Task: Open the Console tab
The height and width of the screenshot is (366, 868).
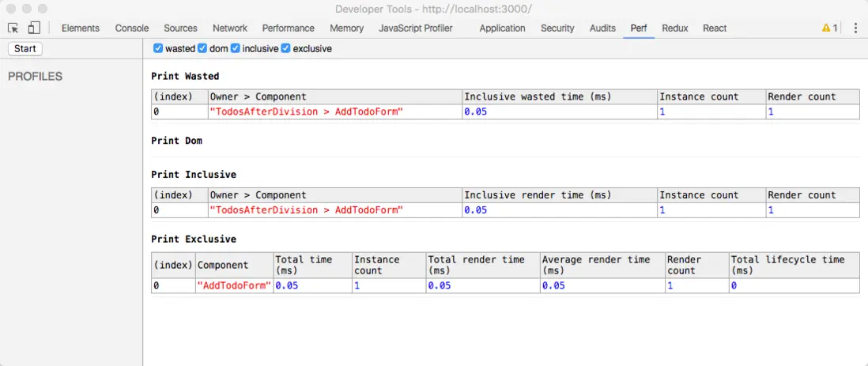Action: (132, 28)
